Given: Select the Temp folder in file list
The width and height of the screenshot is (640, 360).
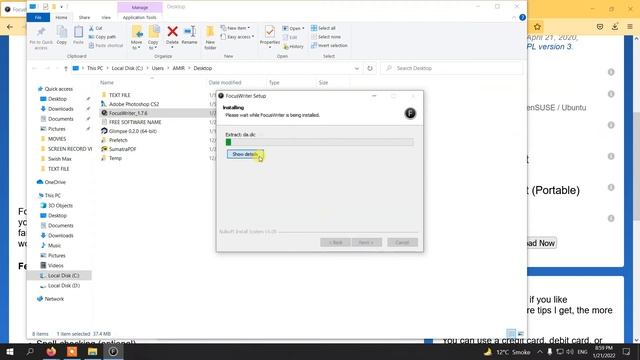Looking at the screenshot, I should [x=115, y=158].
